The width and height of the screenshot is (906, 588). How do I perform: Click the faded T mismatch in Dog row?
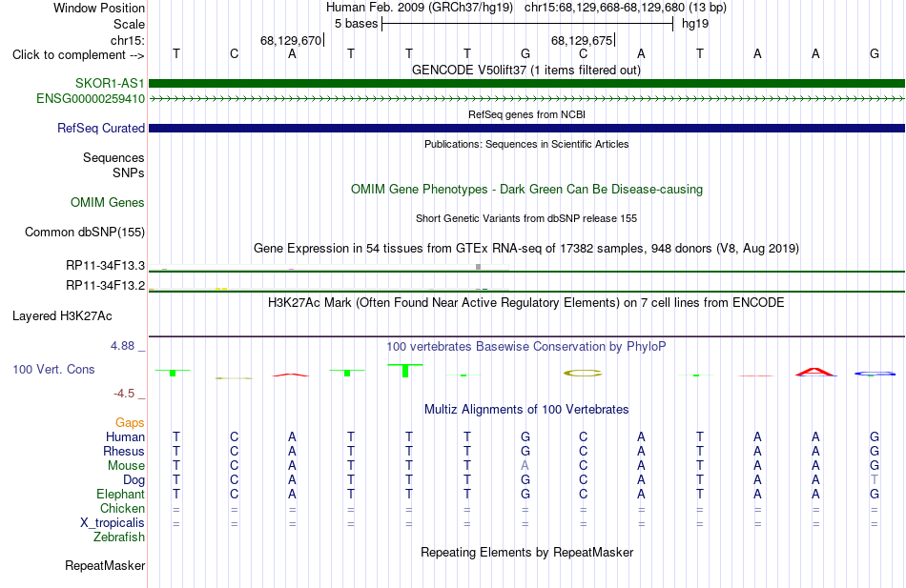click(875, 480)
